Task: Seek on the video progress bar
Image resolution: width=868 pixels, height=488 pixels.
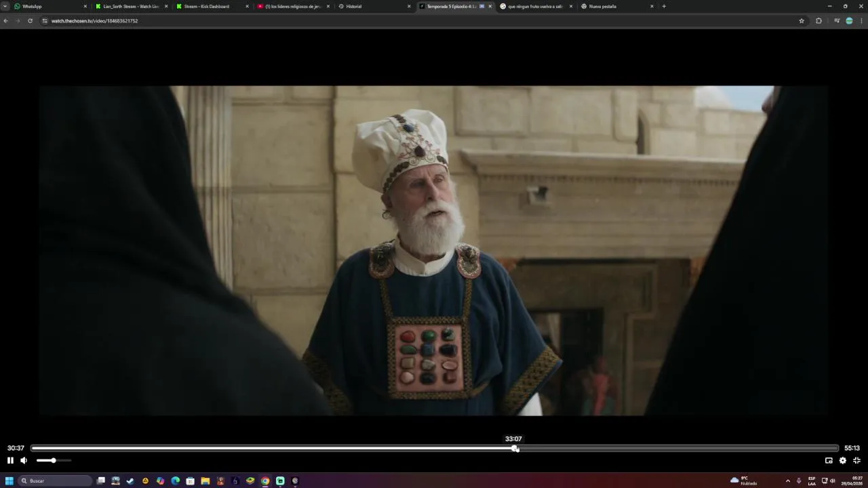Action: pos(435,448)
